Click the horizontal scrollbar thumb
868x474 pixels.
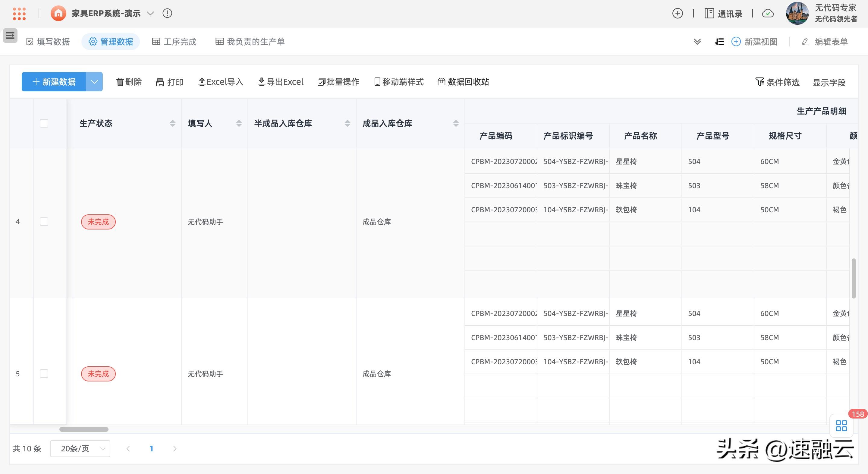point(84,429)
